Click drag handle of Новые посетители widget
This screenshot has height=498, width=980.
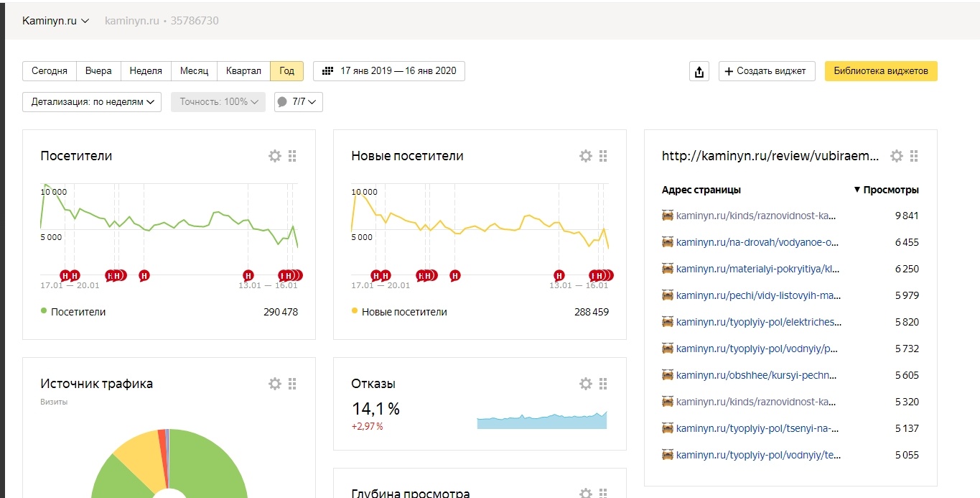[x=603, y=156]
